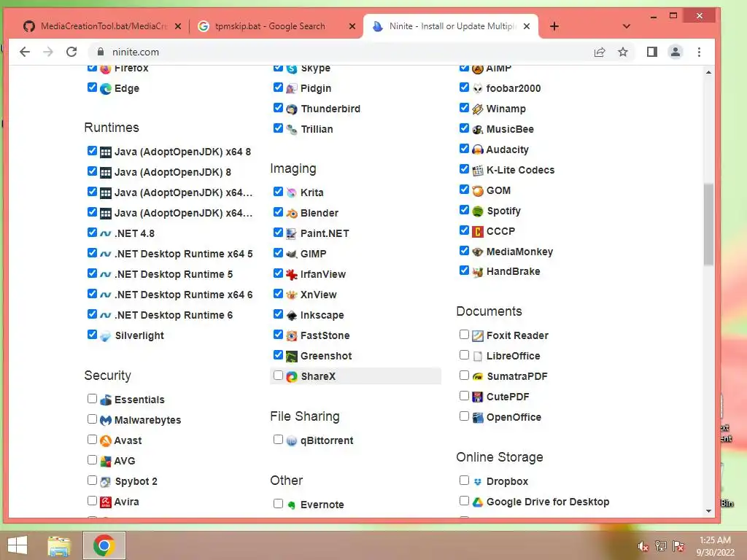Viewport: 747px width, 560px height.
Task: Click the Java (AdoptOpenJDK) x64 8 label
Action: pyautogui.click(x=182, y=152)
